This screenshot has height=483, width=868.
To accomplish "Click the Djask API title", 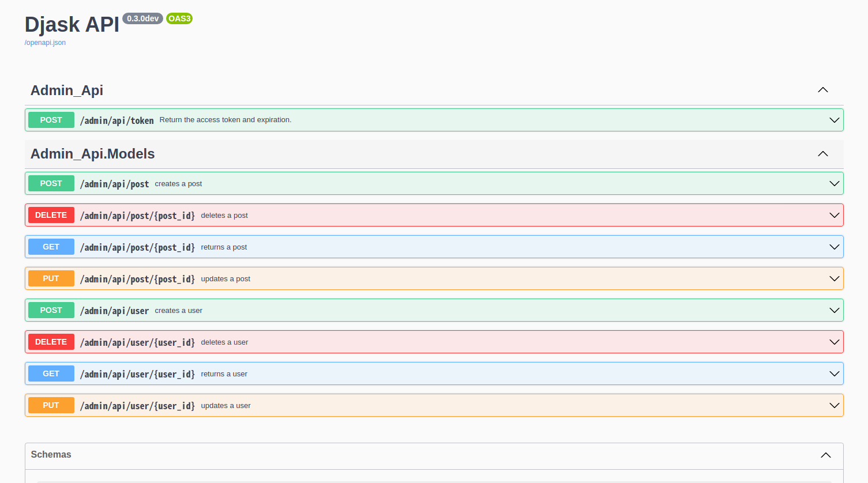I will click(72, 25).
